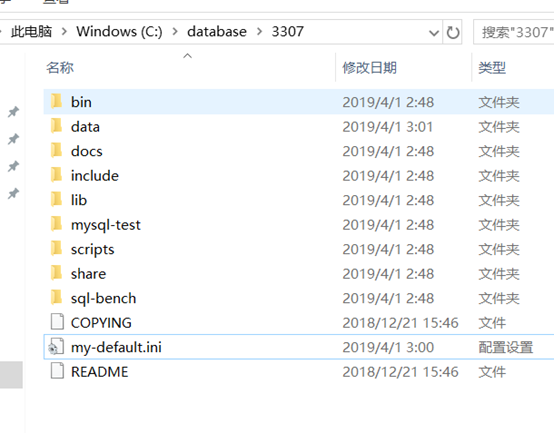The height and width of the screenshot is (433, 554).
Task: Select the README file name
Action: (100, 372)
